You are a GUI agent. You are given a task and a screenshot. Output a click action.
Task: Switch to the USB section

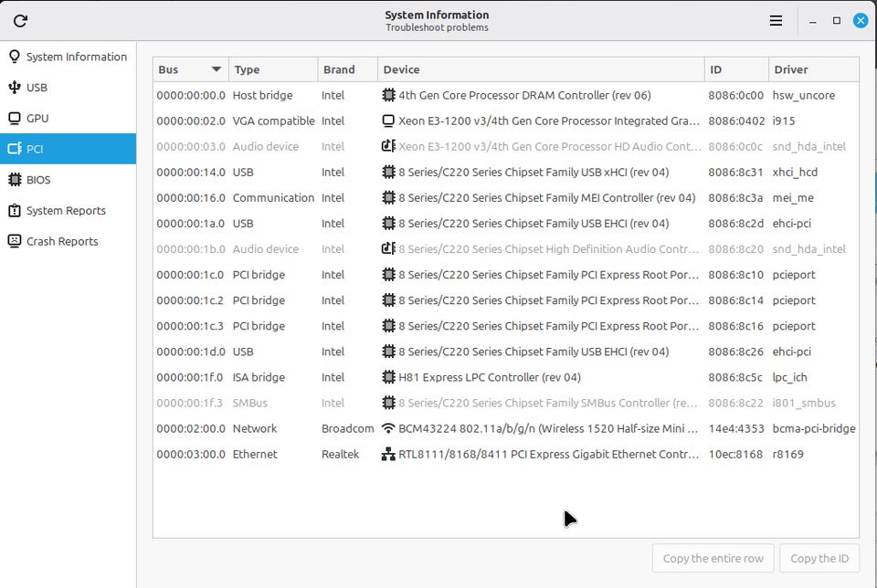pyautogui.click(x=69, y=87)
